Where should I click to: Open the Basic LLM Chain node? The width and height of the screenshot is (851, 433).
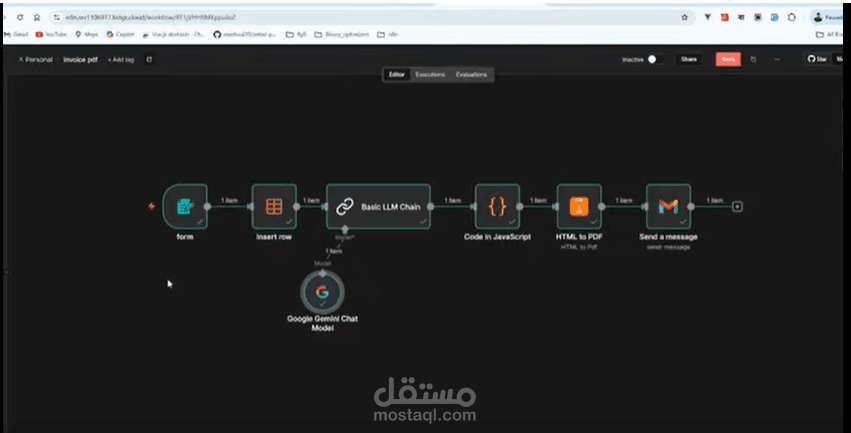378,206
